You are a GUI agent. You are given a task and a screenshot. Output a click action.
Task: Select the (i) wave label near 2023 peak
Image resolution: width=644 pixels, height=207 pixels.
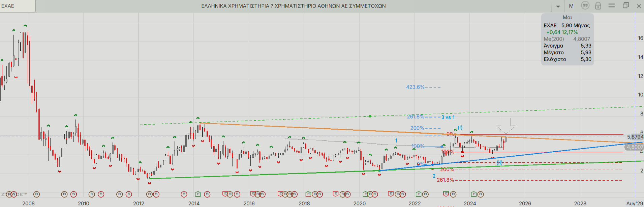460,128
